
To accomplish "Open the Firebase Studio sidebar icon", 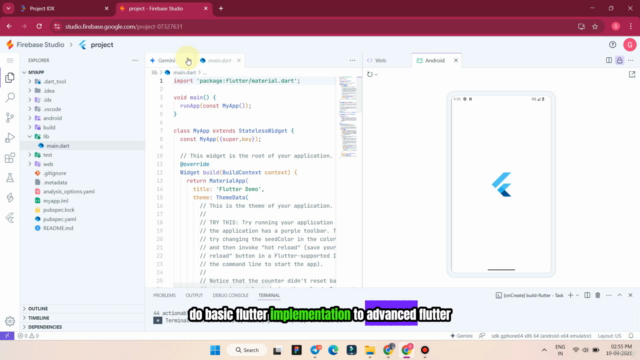I will pos(10,198).
